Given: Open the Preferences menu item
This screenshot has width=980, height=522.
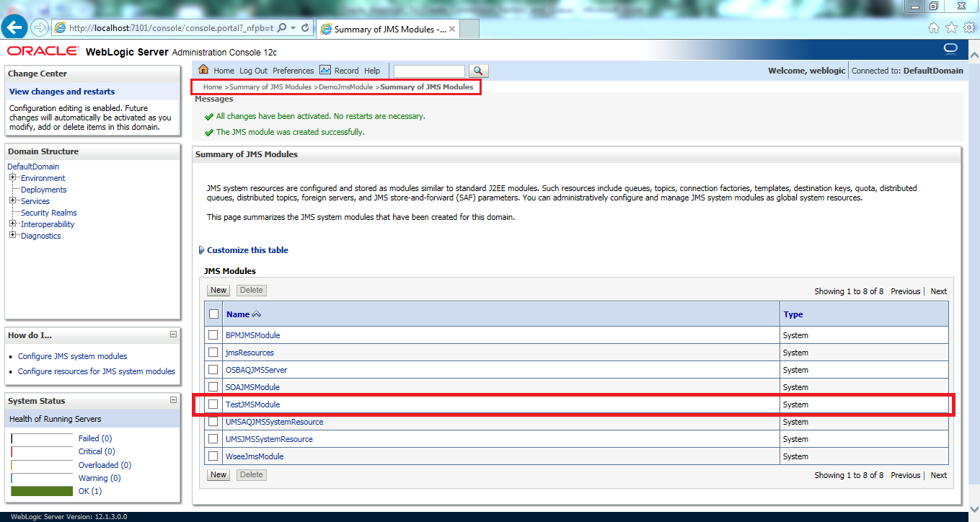Looking at the screenshot, I should pyautogui.click(x=293, y=71).
